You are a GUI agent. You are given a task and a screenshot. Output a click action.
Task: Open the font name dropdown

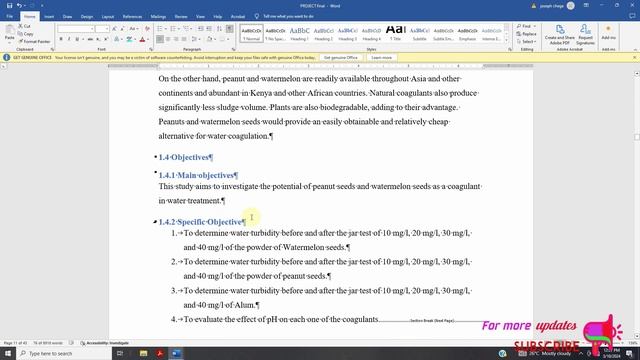pos(92,29)
